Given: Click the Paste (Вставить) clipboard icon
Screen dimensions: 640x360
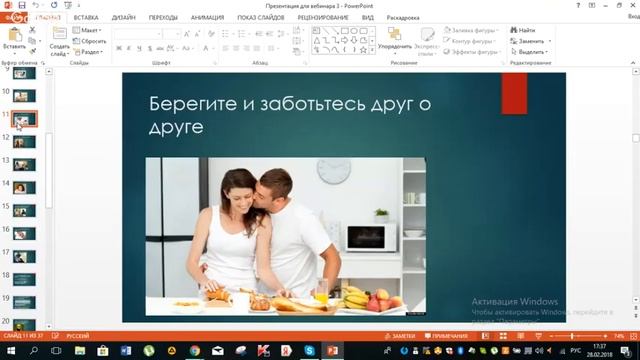Looking at the screenshot, I should [15, 35].
